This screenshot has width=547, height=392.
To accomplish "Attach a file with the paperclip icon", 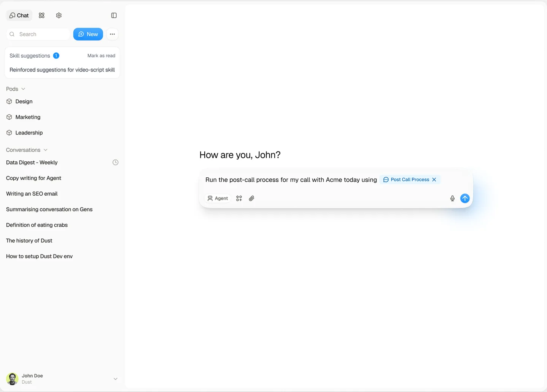I will coord(251,198).
